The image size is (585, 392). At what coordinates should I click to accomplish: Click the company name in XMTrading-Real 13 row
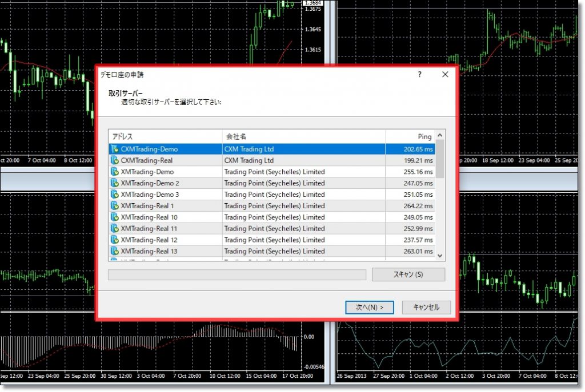pos(275,251)
